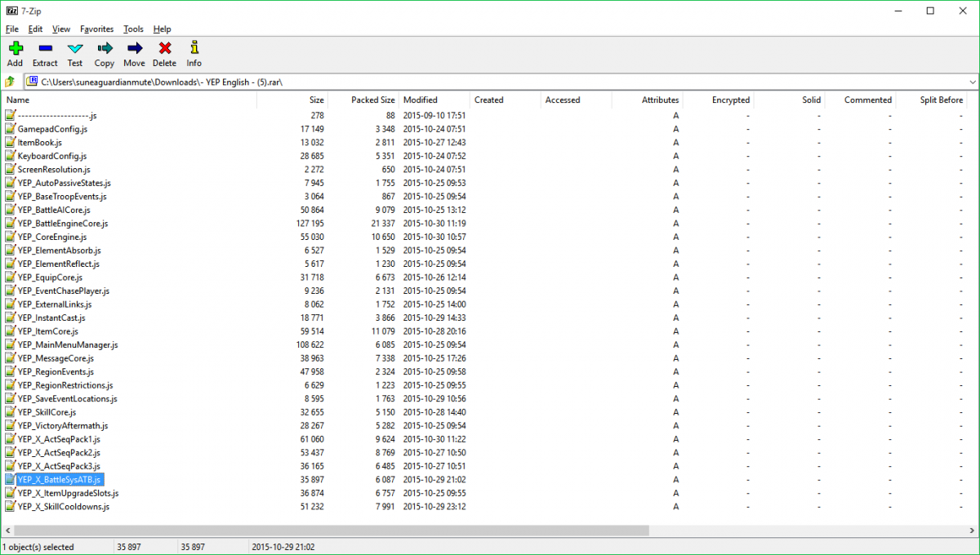
Task: Click the Copy toolbar icon
Action: pos(105,48)
